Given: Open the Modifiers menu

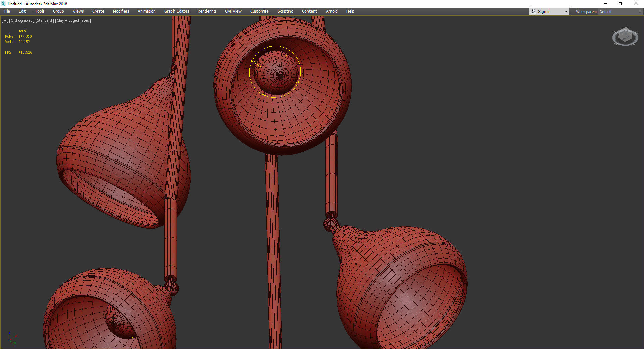Looking at the screenshot, I should click(x=121, y=11).
